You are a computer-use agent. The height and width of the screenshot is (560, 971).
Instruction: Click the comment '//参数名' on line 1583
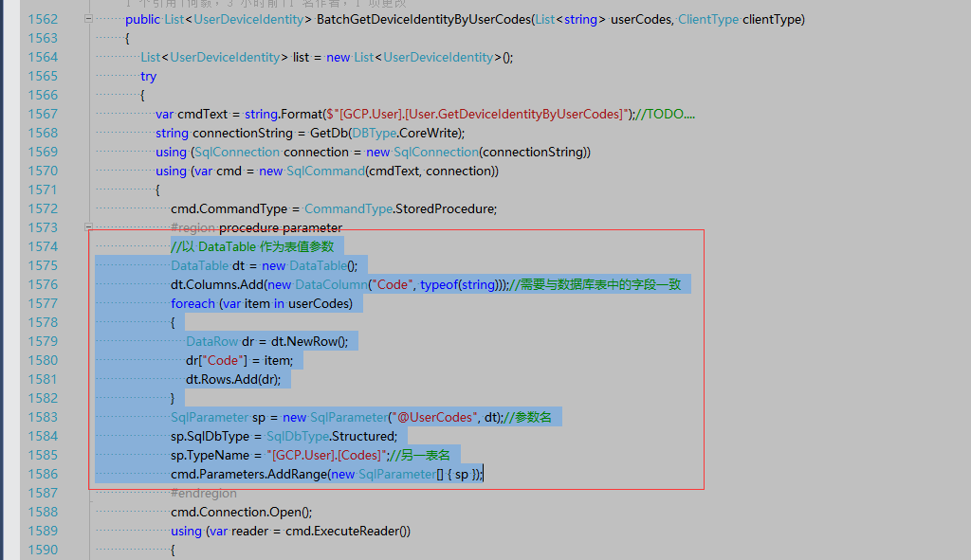coord(527,417)
